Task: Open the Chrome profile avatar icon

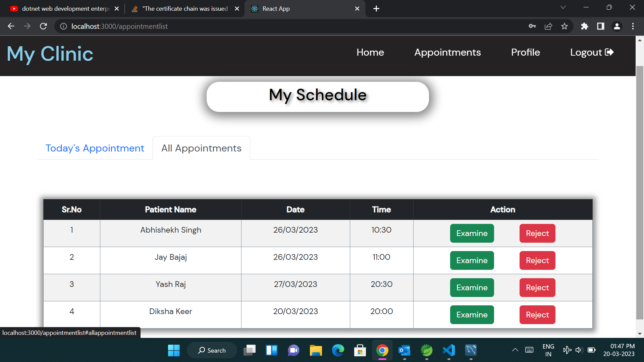Action: pyautogui.click(x=617, y=26)
